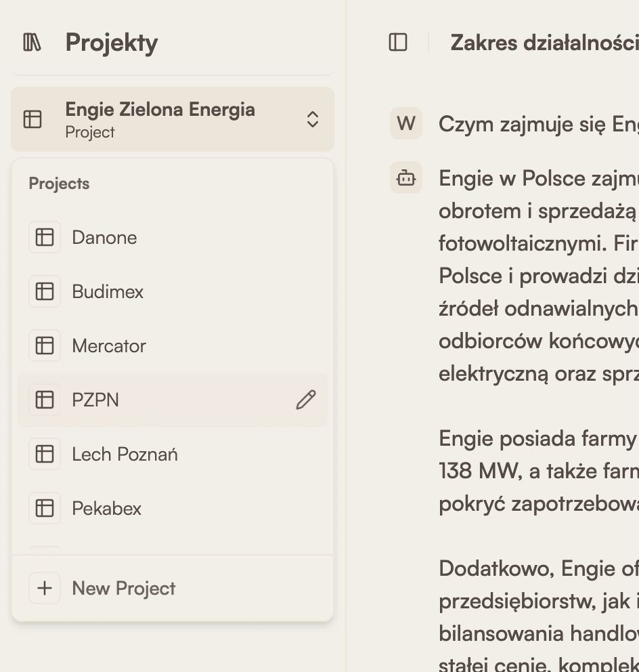Click the W avatar beside the question
The height and width of the screenshot is (672, 639).
coord(406,124)
